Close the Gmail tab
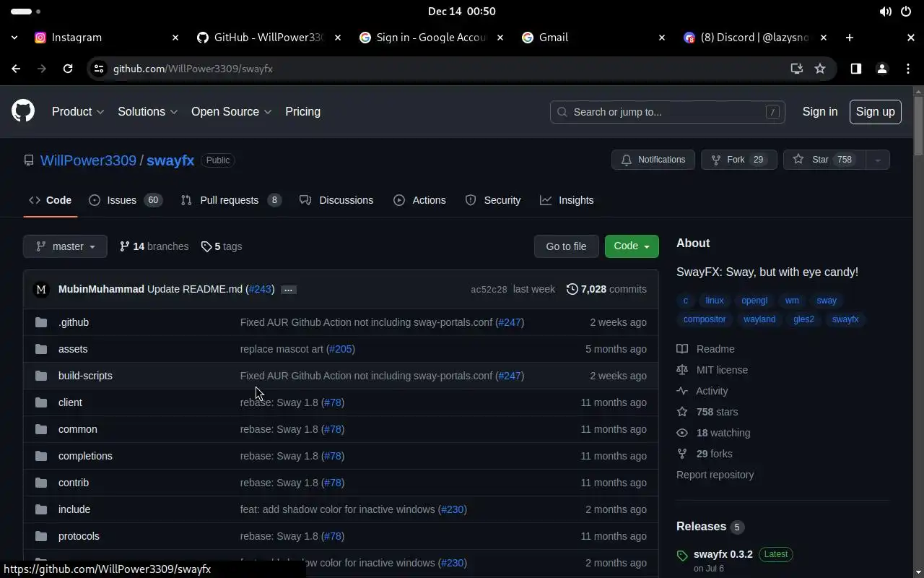The width and height of the screenshot is (924, 578). click(661, 38)
